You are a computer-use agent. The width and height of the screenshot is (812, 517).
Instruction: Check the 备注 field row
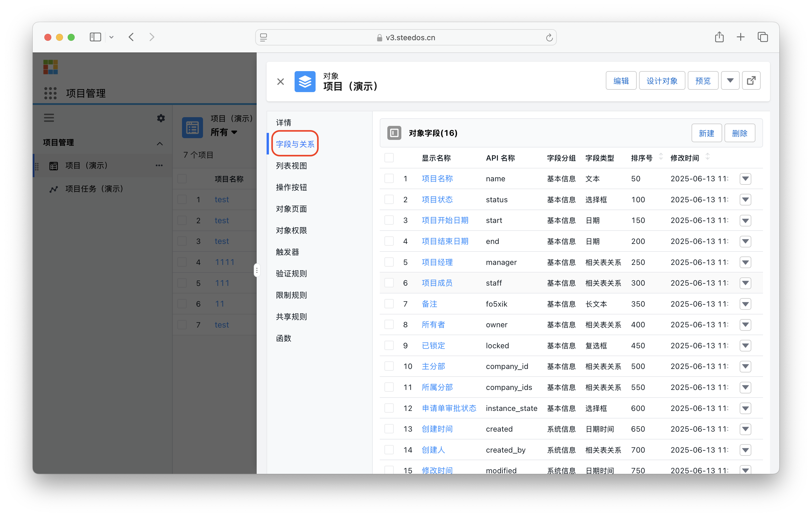click(389, 304)
